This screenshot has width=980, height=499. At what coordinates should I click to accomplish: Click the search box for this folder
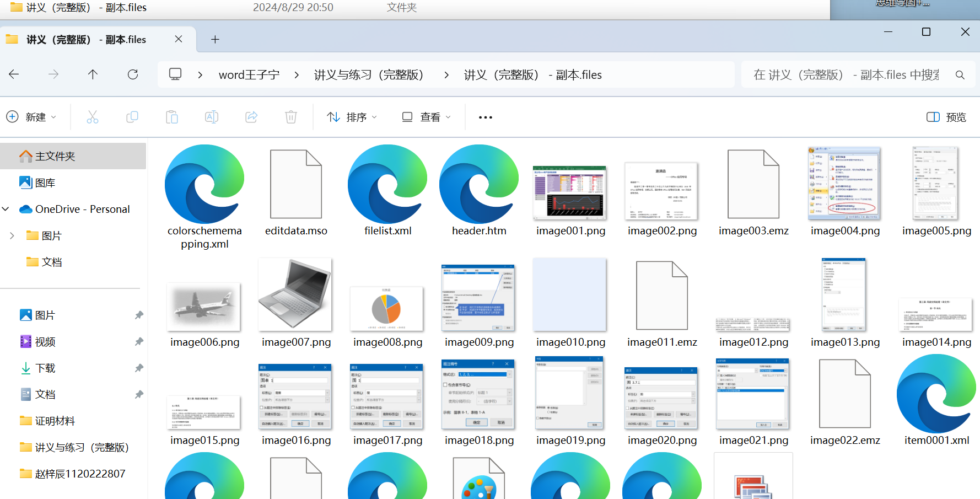846,74
